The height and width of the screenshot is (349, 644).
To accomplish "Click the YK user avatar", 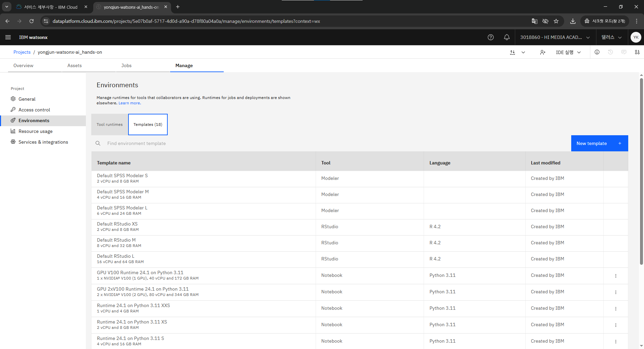I will [x=636, y=37].
